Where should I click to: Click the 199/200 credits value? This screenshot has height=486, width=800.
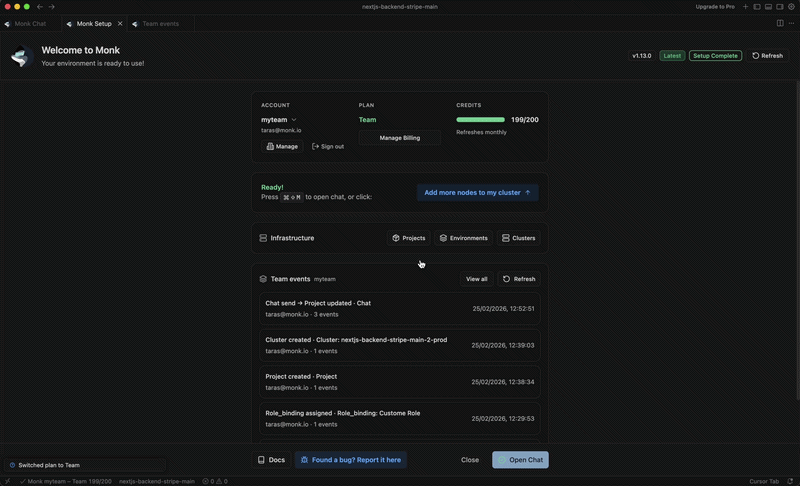(524, 120)
